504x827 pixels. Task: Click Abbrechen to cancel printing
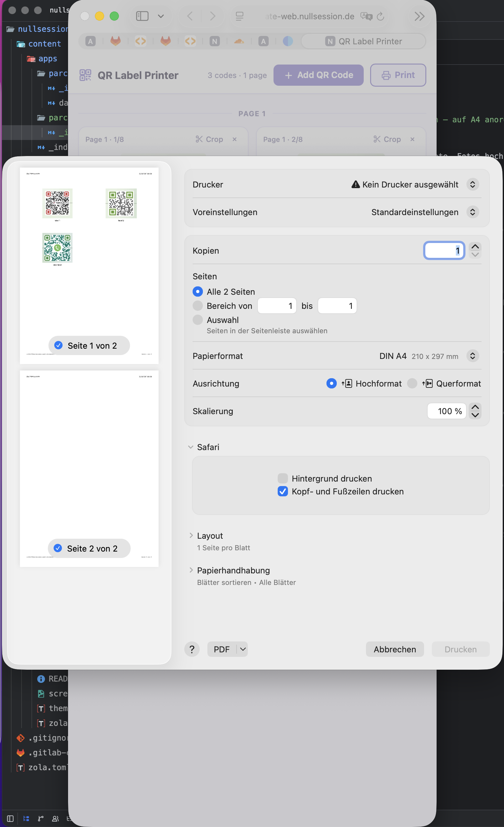point(395,649)
